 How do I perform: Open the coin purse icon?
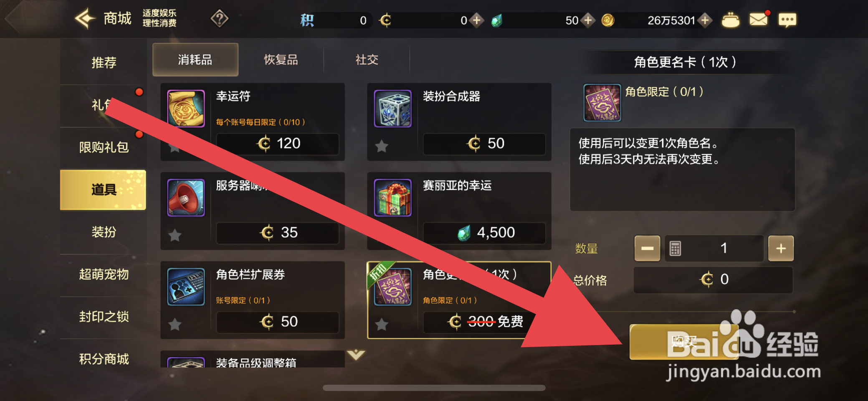pos(730,20)
